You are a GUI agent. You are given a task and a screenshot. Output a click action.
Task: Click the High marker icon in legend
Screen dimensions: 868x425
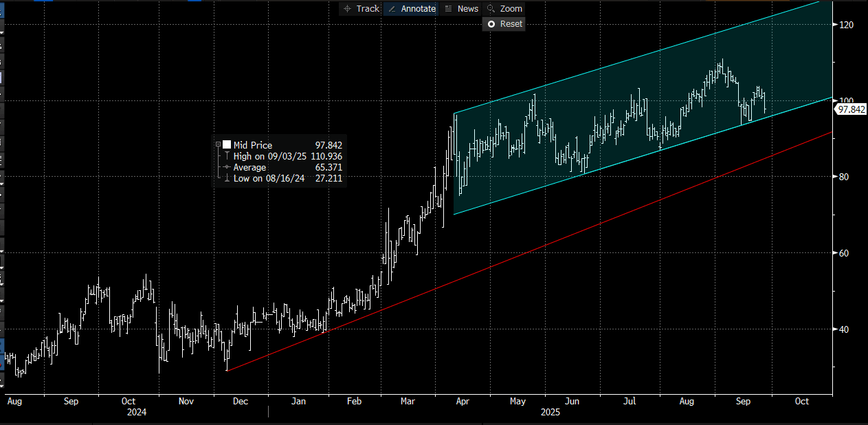coord(226,156)
